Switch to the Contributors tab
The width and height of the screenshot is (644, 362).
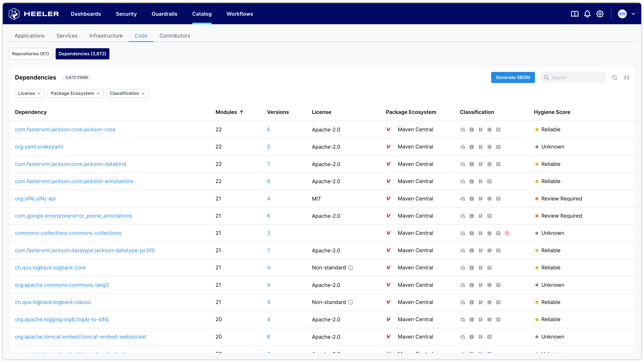click(x=175, y=36)
